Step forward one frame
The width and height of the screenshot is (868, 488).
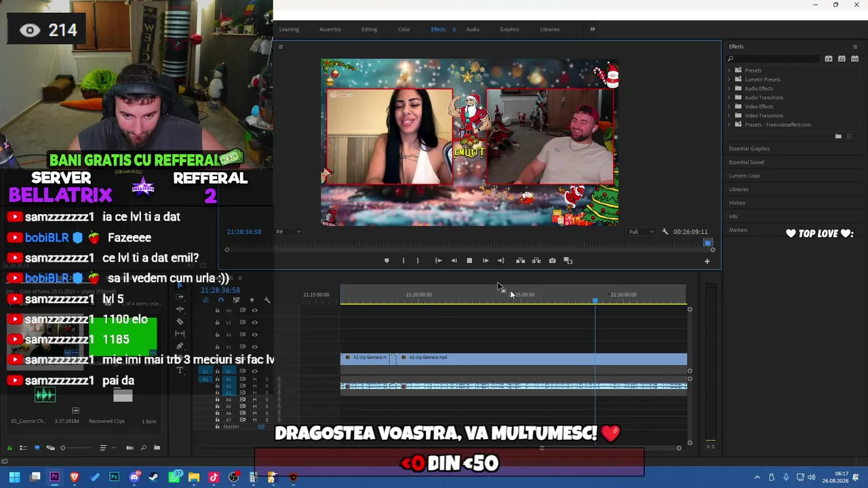click(486, 261)
